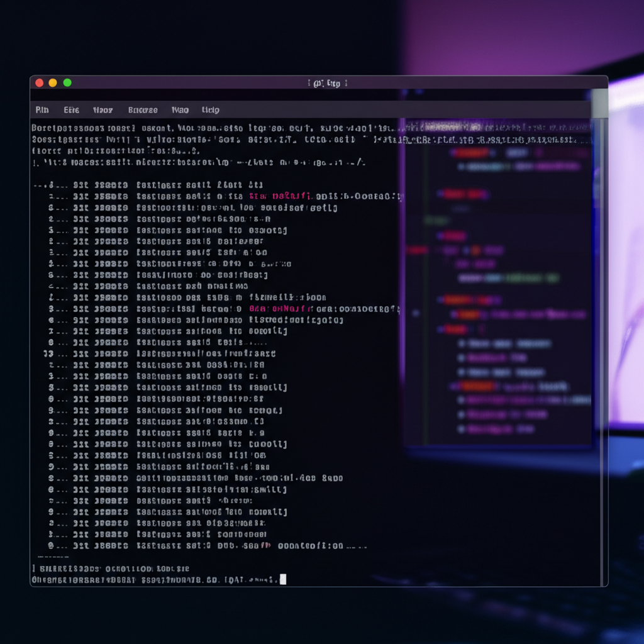
Task: Select a dated entry near the listing top
Action: click(189, 207)
